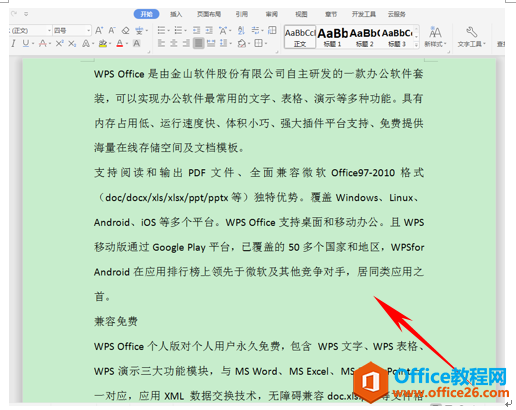
Task: Apply the 正文 style
Action: (300, 37)
